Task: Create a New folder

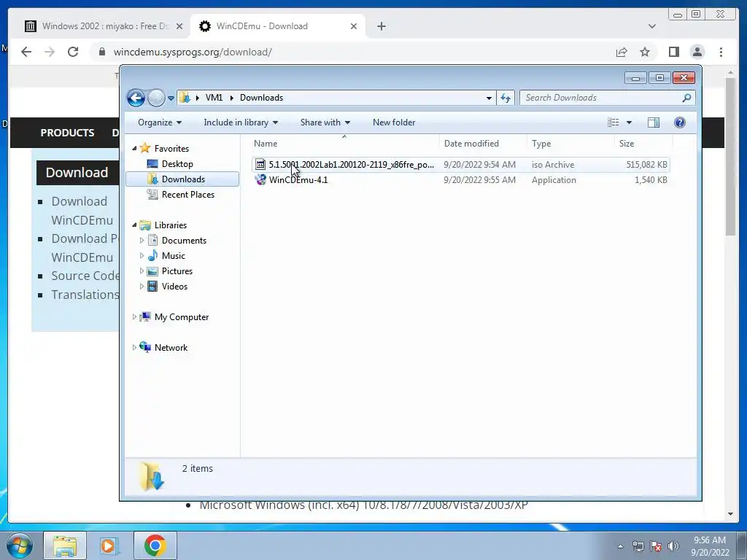Action: tap(394, 122)
